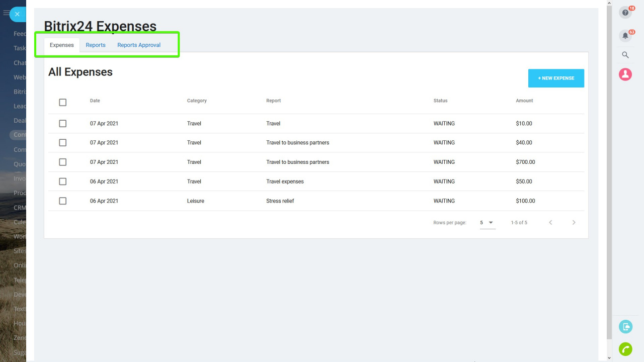Image resolution: width=644 pixels, height=362 pixels.
Task: Open the Rows per page dropdown
Action: click(x=488, y=222)
